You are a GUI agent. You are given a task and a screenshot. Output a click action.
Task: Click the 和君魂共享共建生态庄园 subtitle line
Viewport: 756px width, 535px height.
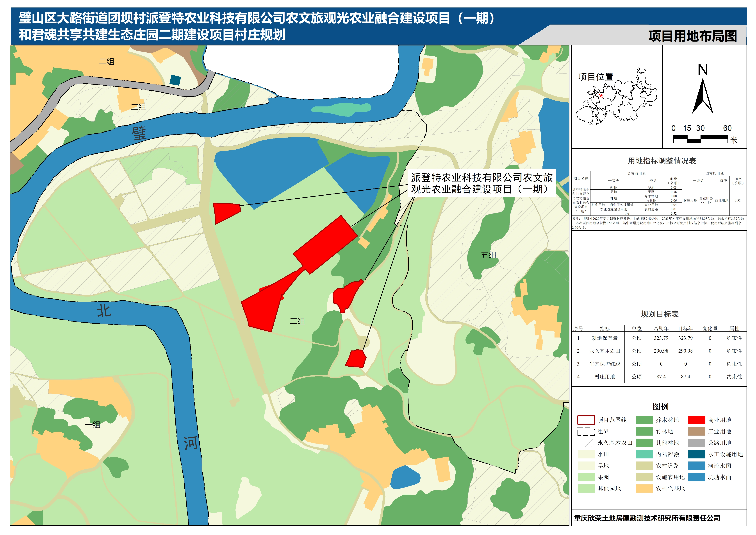click(x=152, y=35)
